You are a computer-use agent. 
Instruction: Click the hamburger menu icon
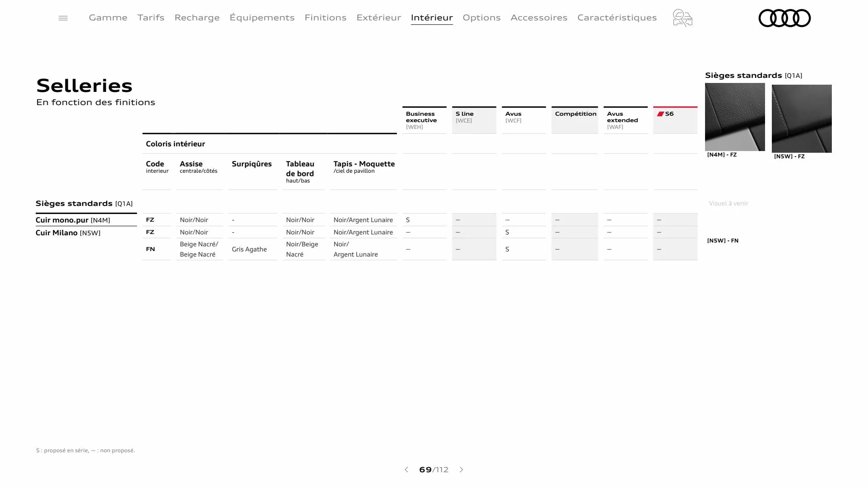[x=63, y=18]
